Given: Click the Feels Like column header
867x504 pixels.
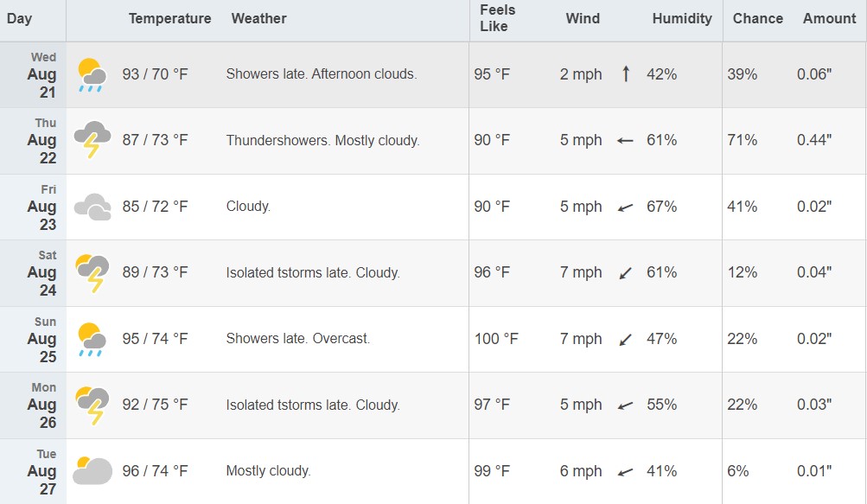Looking at the screenshot, I should 498,18.
